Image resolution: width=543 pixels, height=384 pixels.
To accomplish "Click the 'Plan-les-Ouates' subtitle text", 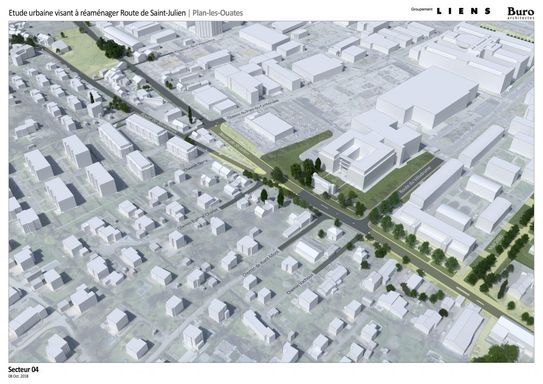I will (x=217, y=13).
